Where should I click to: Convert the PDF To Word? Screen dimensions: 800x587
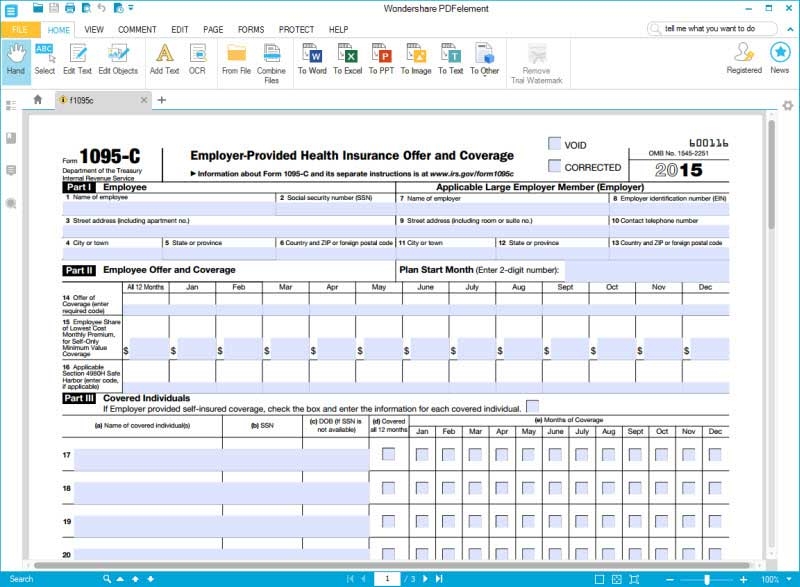pyautogui.click(x=312, y=59)
